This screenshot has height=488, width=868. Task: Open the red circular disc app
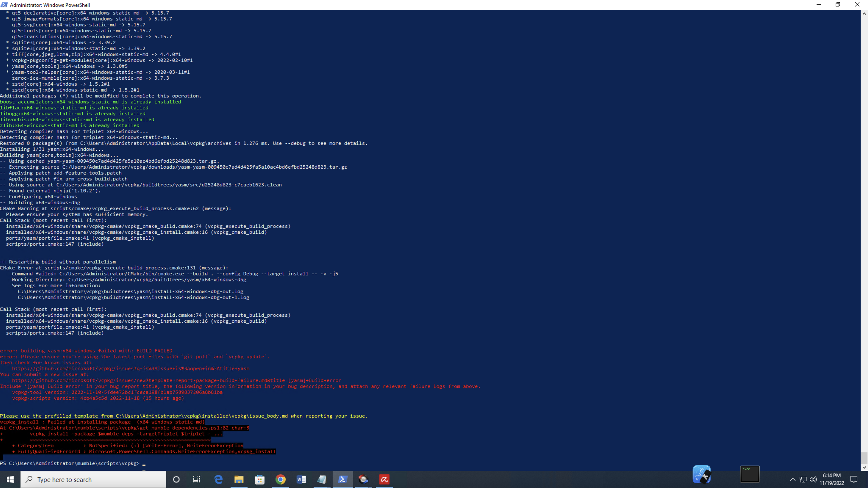(x=363, y=479)
